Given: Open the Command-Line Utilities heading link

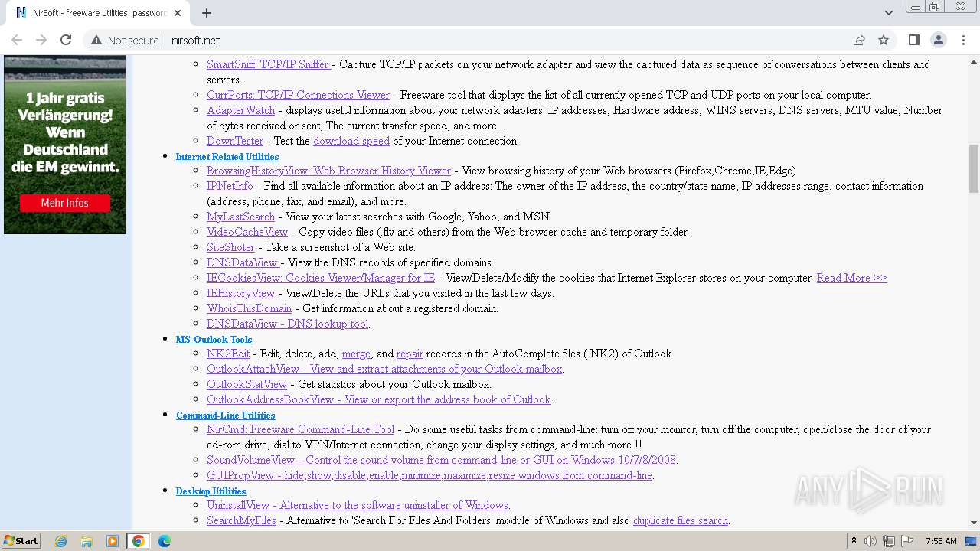Looking at the screenshot, I should pos(225,415).
